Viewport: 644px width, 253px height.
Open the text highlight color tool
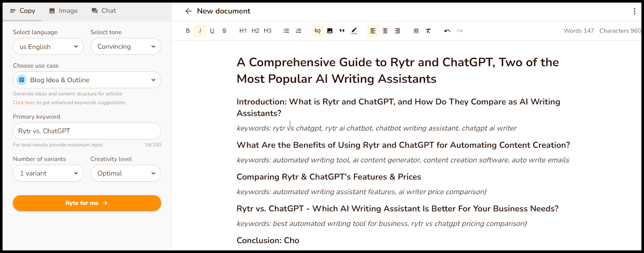[x=354, y=31]
